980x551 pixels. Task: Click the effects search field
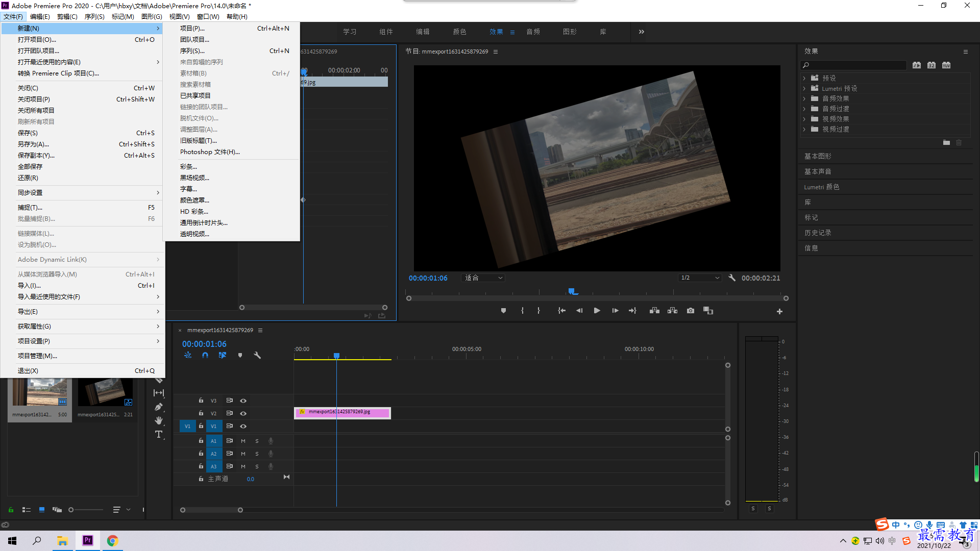coord(853,65)
